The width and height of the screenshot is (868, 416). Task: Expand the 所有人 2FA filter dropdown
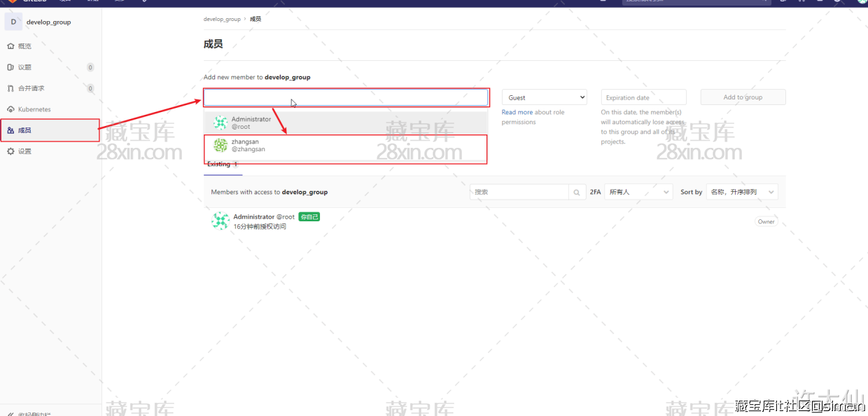(638, 192)
